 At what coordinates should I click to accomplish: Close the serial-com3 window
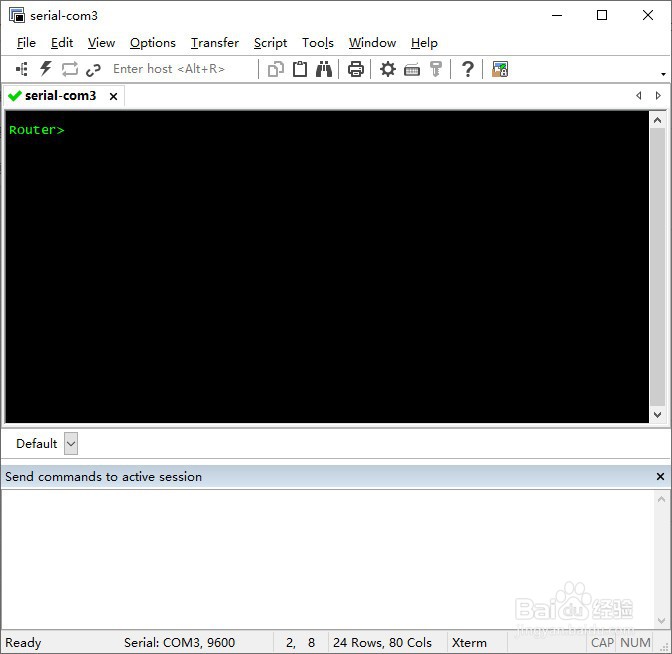coord(648,15)
